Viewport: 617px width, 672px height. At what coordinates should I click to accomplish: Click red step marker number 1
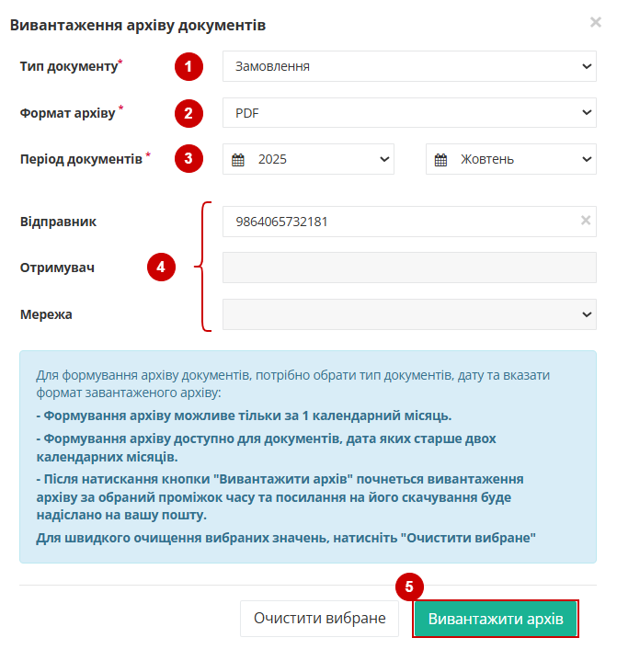(189, 66)
